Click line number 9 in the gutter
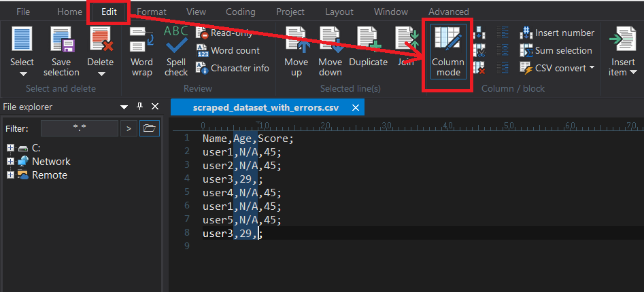This screenshot has width=644, height=292. (x=187, y=246)
